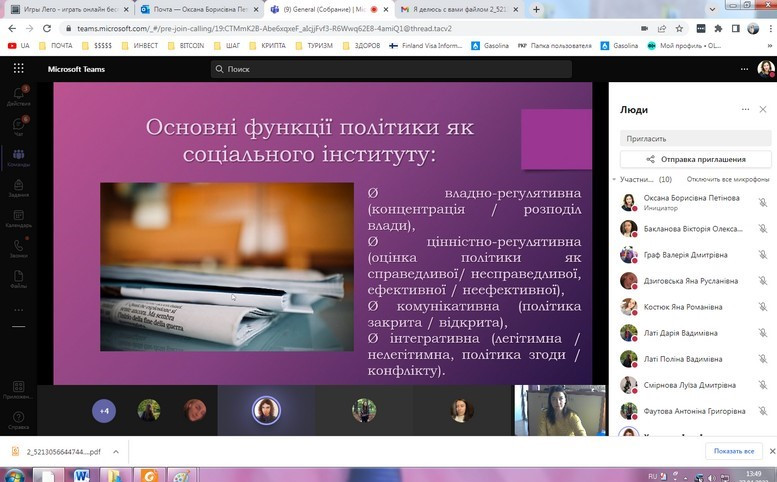Open the Windows Start button
The height and width of the screenshot is (482, 777).
pyautogui.click(x=14, y=477)
